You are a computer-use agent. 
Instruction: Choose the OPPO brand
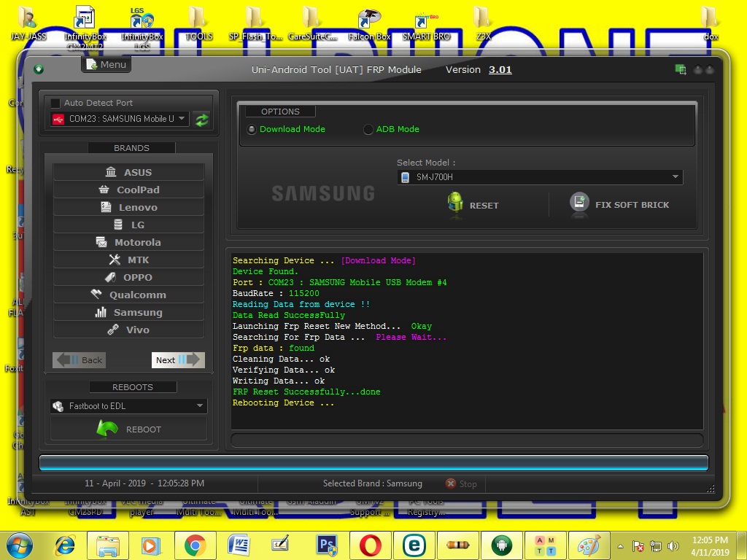(x=128, y=277)
